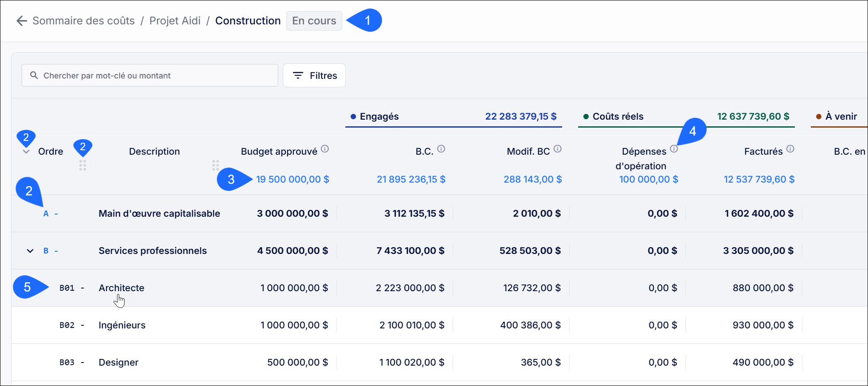Open the Sommaire des coûts breadcrumb

[83, 21]
